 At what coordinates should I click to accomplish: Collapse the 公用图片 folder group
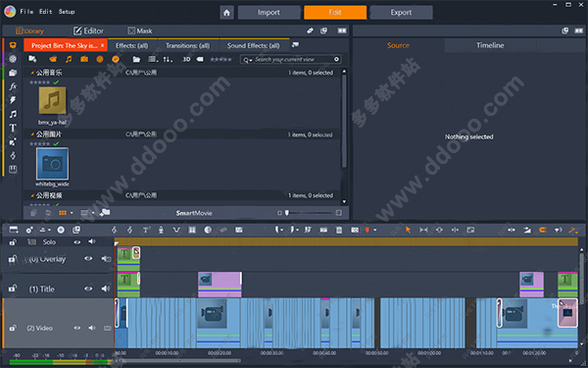coord(32,134)
